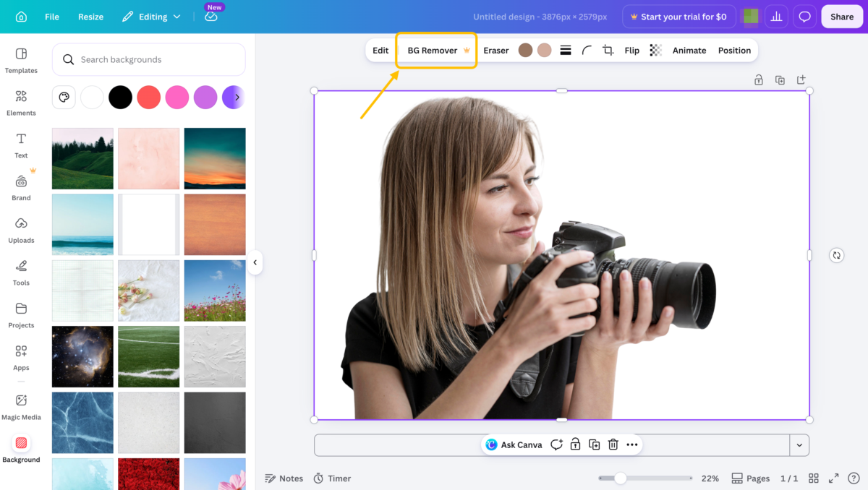Click the Animate option
Image resolution: width=868 pixels, height=490 pixels.
click(x=689, y=51)
